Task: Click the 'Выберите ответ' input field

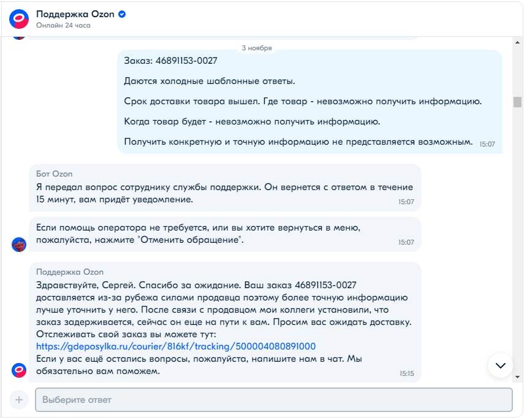Action: tap(274, 400)
